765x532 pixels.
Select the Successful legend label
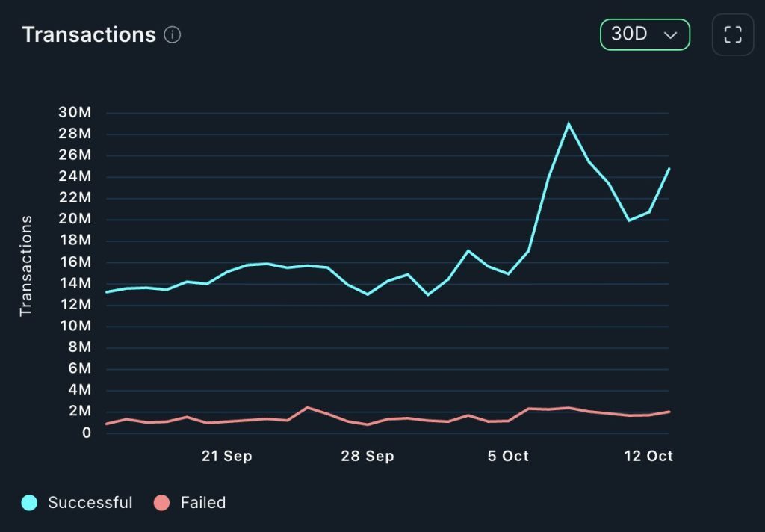pyautogui.click(x=90, y=503)
